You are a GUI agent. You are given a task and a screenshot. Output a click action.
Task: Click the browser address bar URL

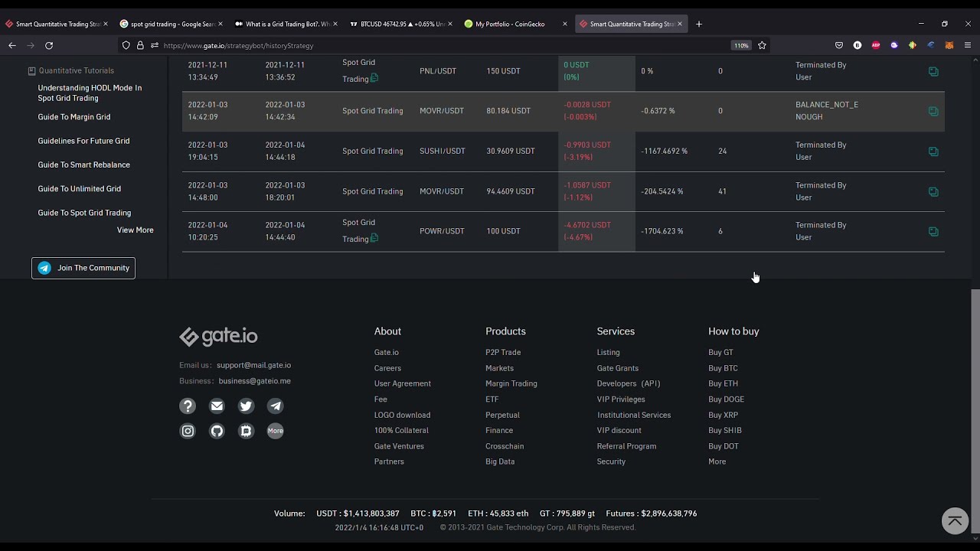coord(238,46)
